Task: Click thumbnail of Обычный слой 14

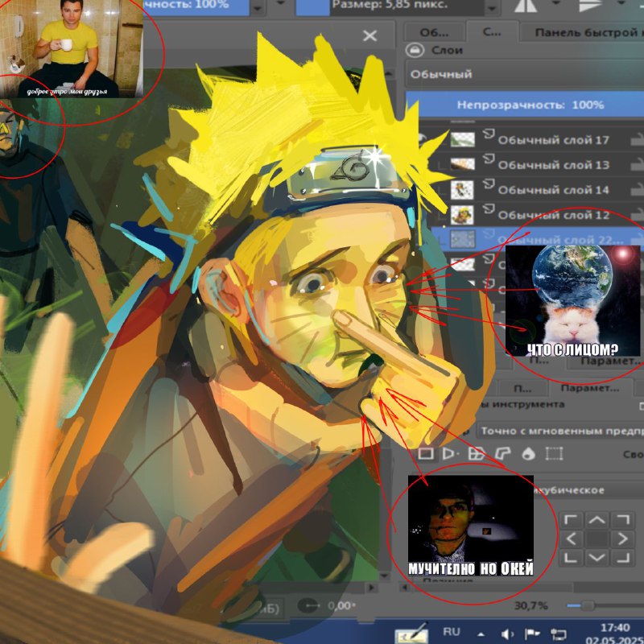Action: click(462, 190)
